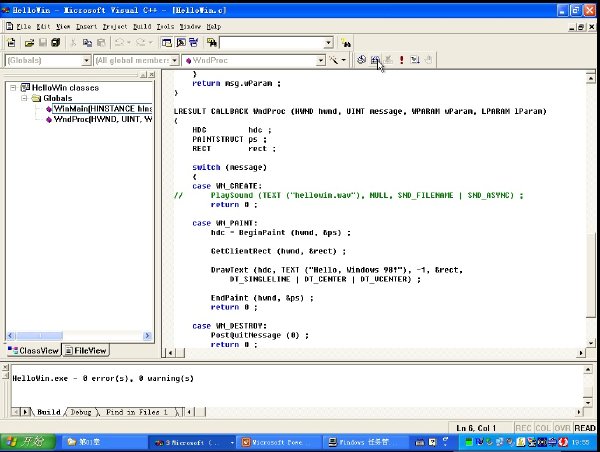
Task: Click the Save All toolbar icon
Action: 55,42
